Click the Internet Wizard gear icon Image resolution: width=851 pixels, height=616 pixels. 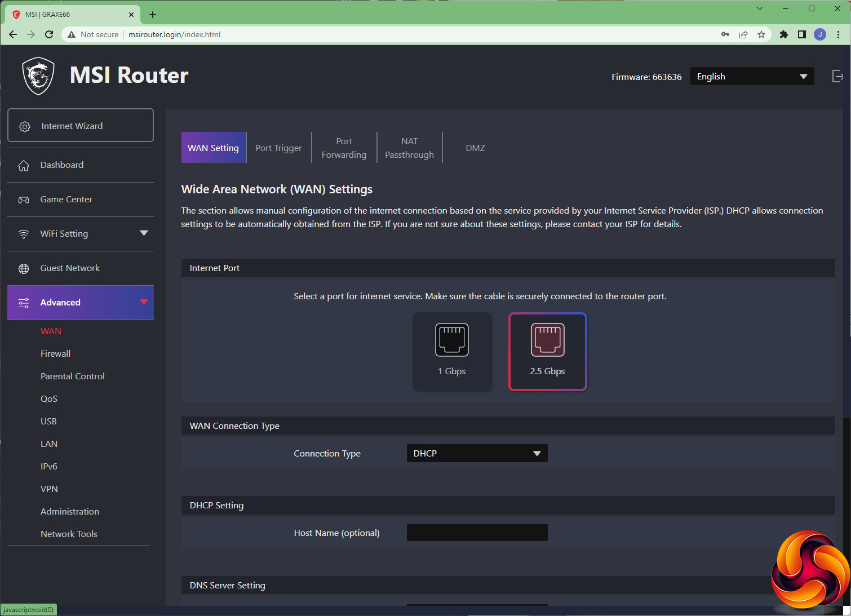[x=25, y=126]
